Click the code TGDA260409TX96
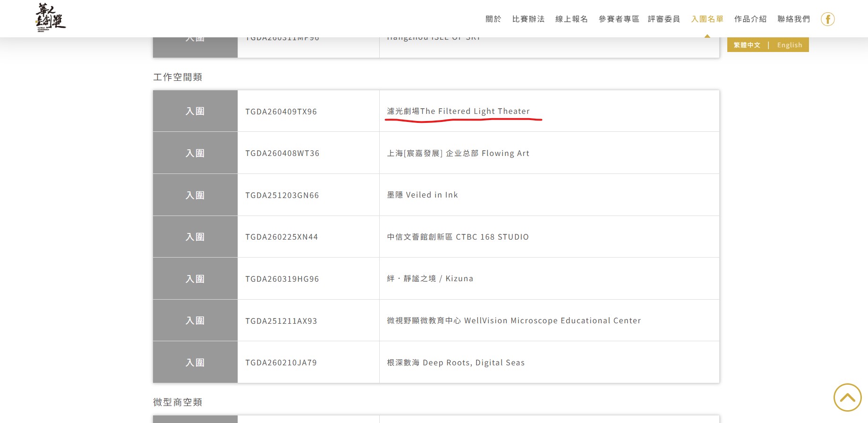 [281, 112]
